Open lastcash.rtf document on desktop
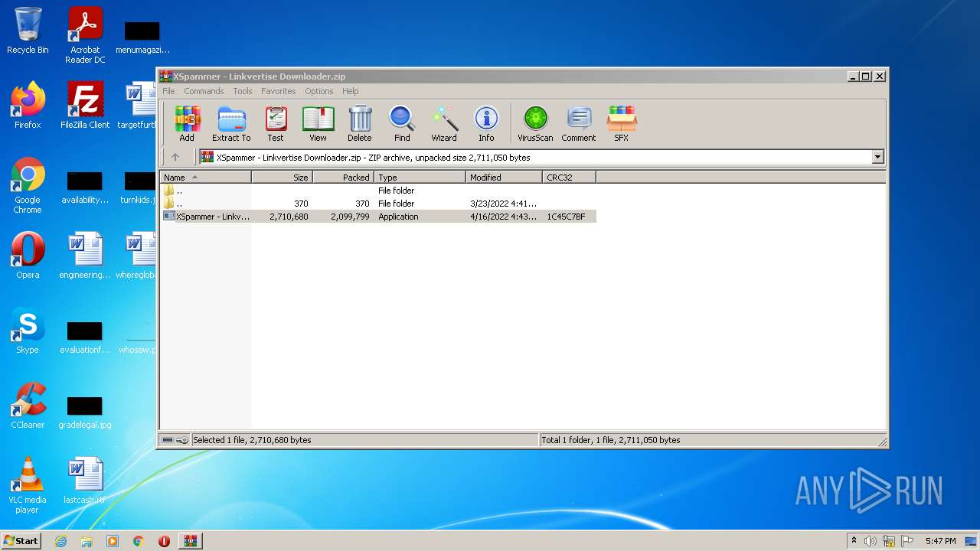The width and height of the screenshot is (980, 551). point(85,480)
